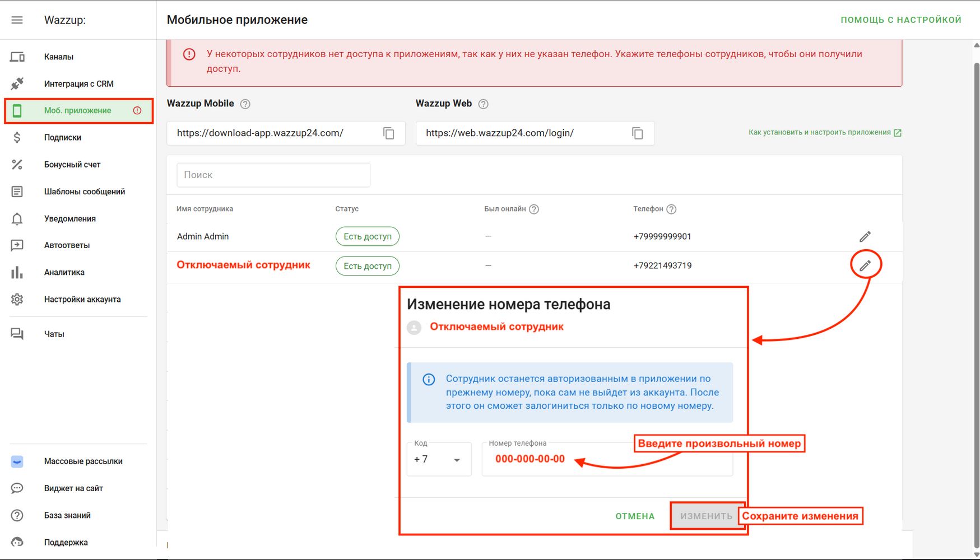The image size is (980, 560).
Task: Click the Моб. приложение phone icon
Action: pyautogui.click(x=17, y=110)
